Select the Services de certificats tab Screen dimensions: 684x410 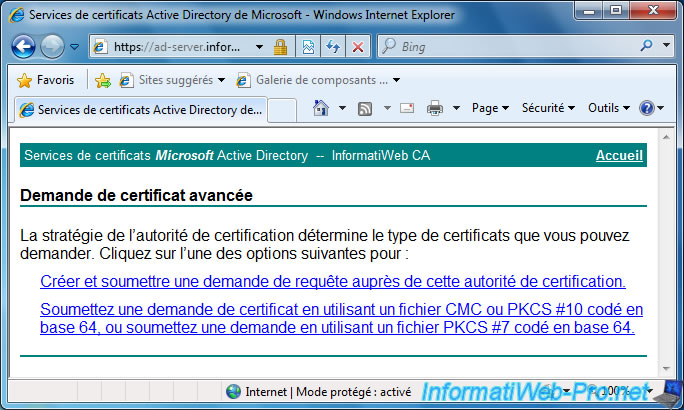(141, 109)
